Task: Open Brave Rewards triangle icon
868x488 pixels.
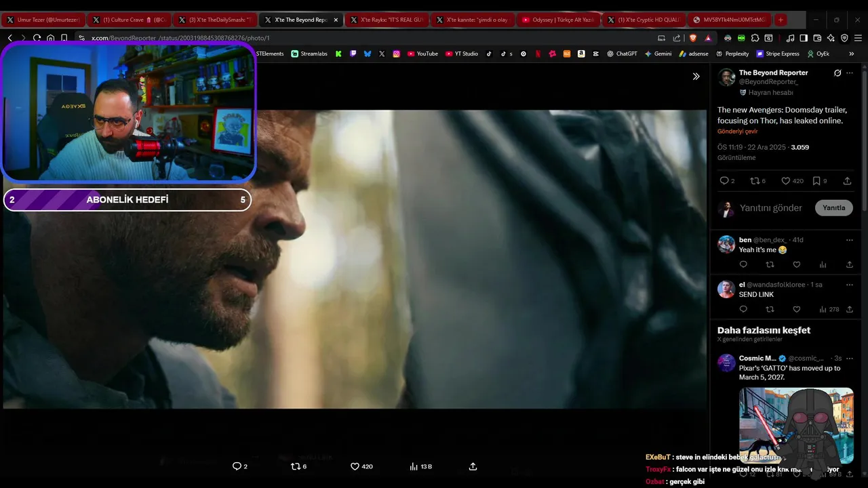Action: 708,38
